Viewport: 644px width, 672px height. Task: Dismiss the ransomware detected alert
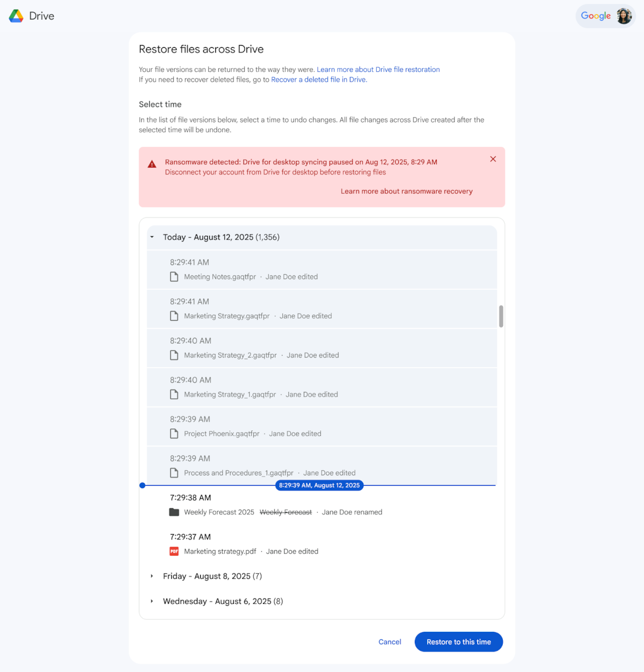click(493, 159)
